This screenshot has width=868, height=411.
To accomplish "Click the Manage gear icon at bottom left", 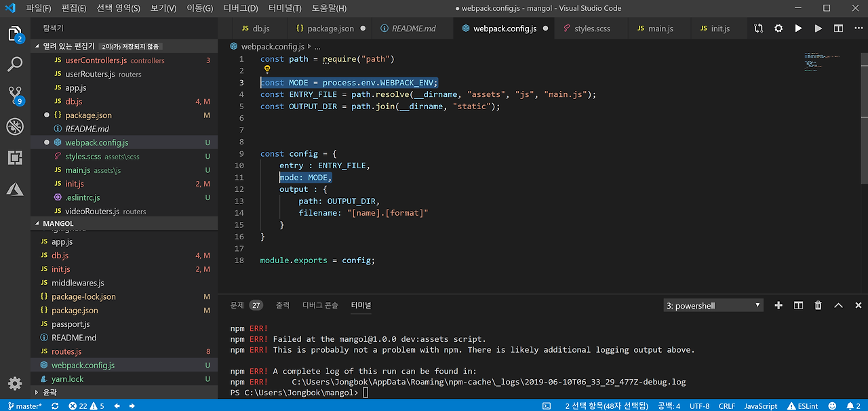I will point(15,383).
